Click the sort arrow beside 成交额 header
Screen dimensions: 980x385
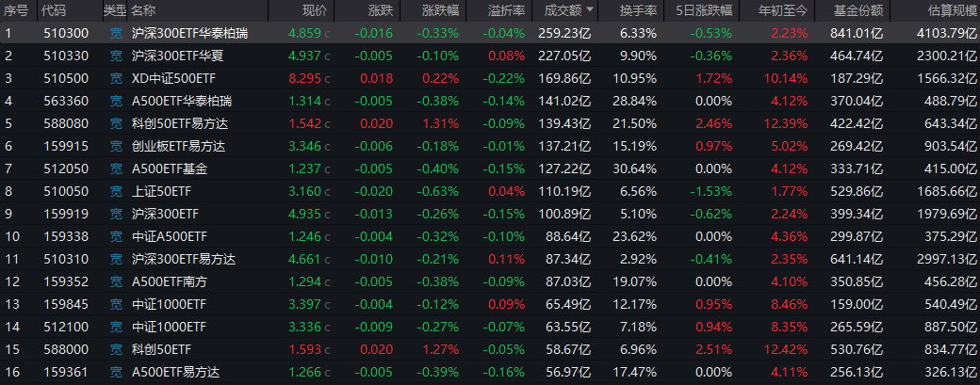click(590, 10)
